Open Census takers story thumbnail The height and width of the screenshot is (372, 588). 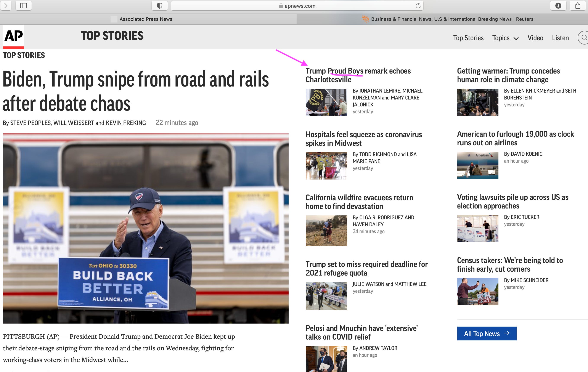tap(477, 292)
